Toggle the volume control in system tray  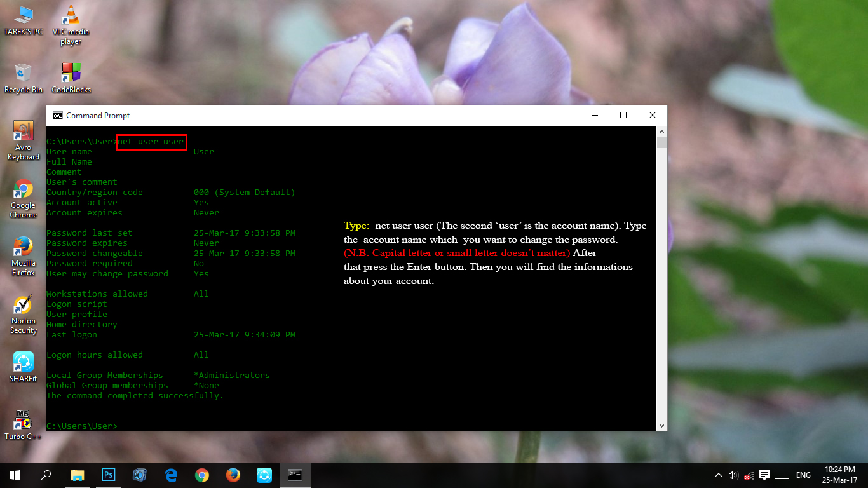click(734, 475)
